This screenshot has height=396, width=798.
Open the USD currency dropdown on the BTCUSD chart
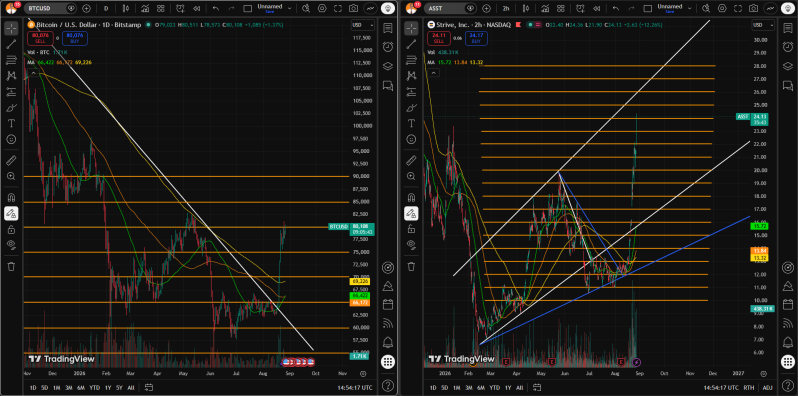tap(363, 25)
